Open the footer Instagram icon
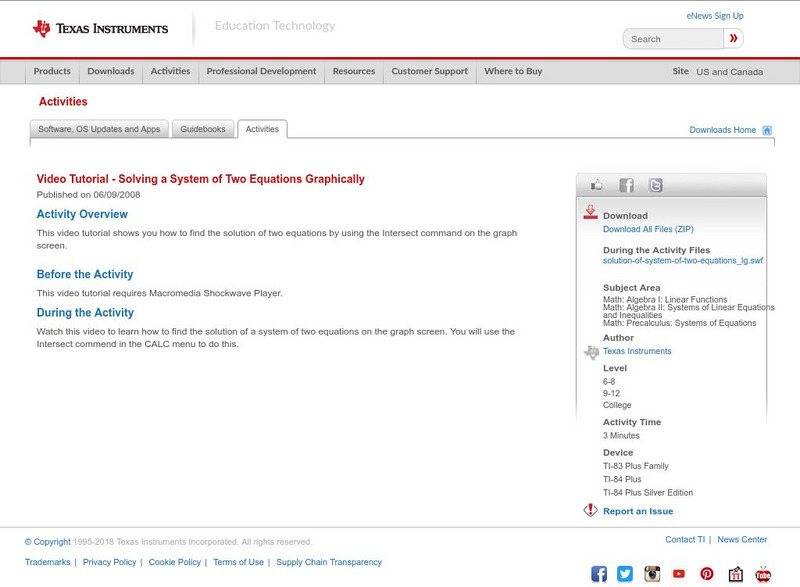800x587 pixels. tap(652, 574)
